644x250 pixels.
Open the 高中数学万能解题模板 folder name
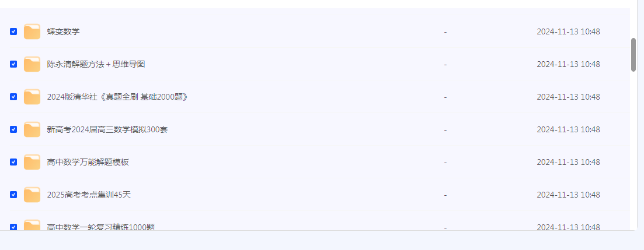pos(88,162)
